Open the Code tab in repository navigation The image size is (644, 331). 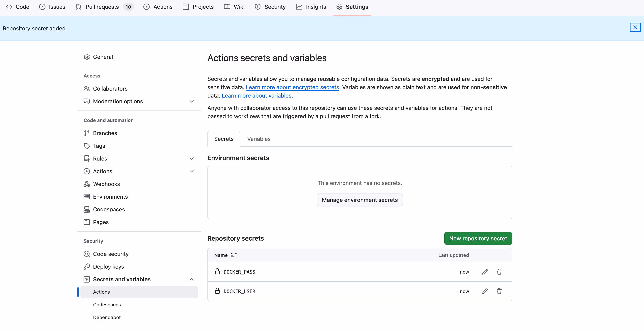17,7
